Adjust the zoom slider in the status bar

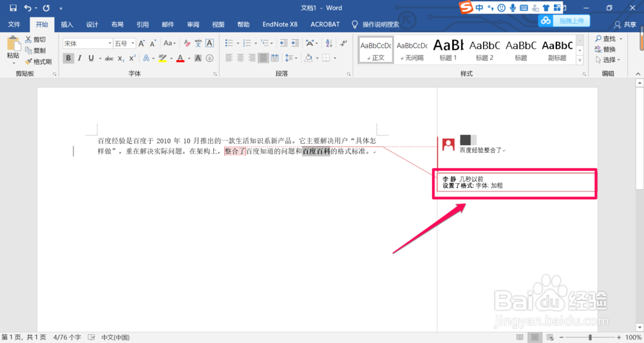coord(590,337)
